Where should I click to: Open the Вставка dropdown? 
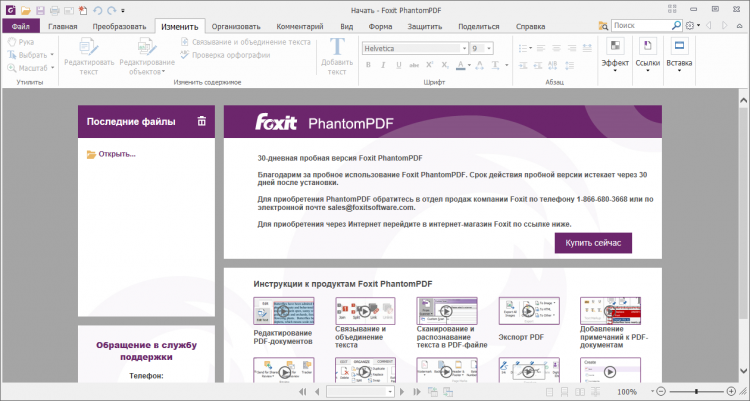(679, 55)
